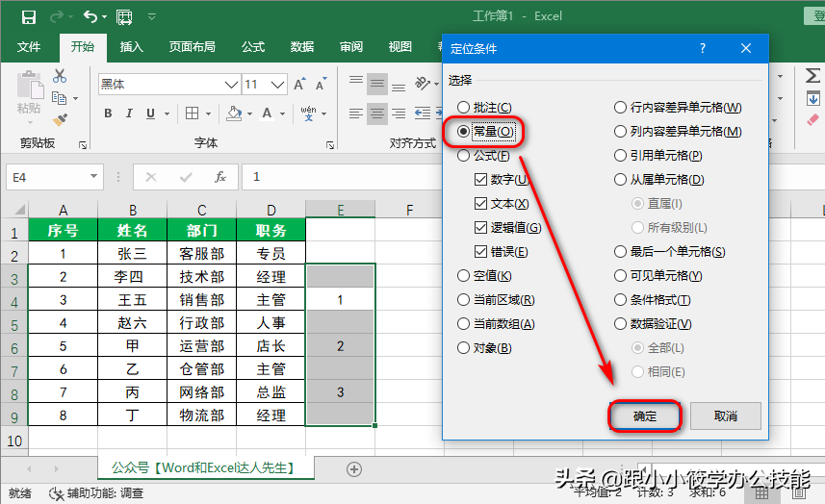Open the font name dropdown 黑体
The height and width of the screenshot is (504, 825).
coord(231,85)
